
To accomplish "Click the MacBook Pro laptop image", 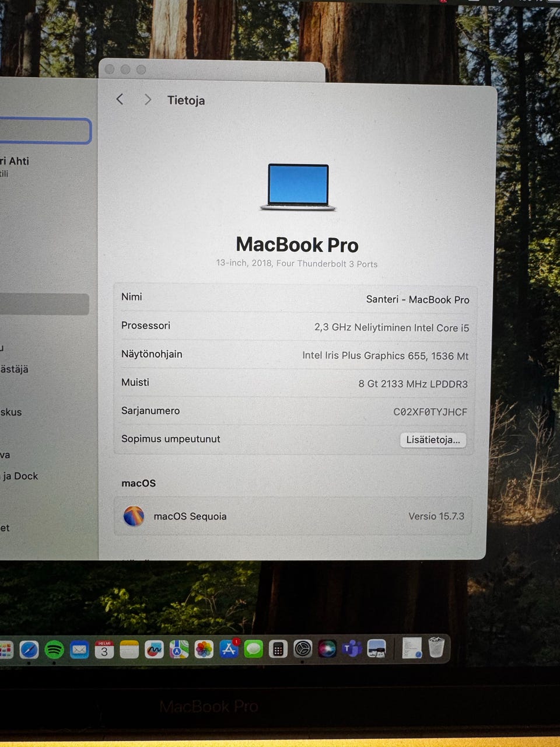I will coord(298,187).
